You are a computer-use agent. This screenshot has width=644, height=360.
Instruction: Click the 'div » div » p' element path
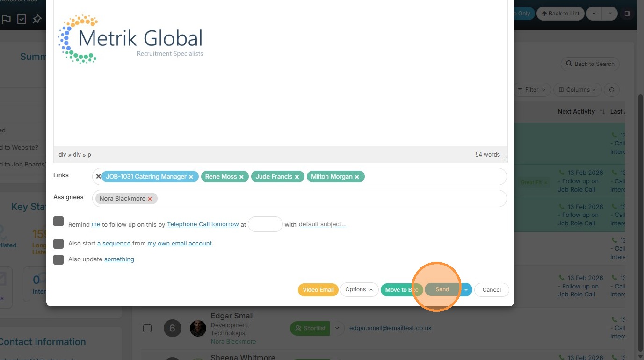click(x=75, y=155)
